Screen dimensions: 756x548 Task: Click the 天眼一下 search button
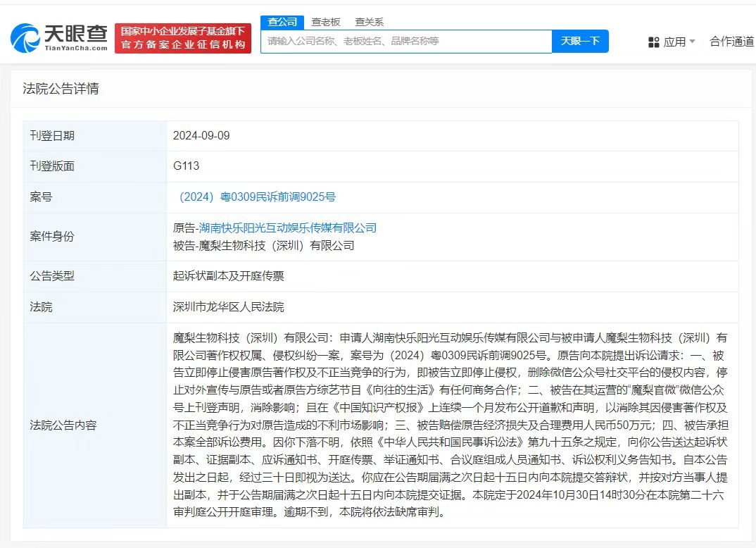(580, 41)
